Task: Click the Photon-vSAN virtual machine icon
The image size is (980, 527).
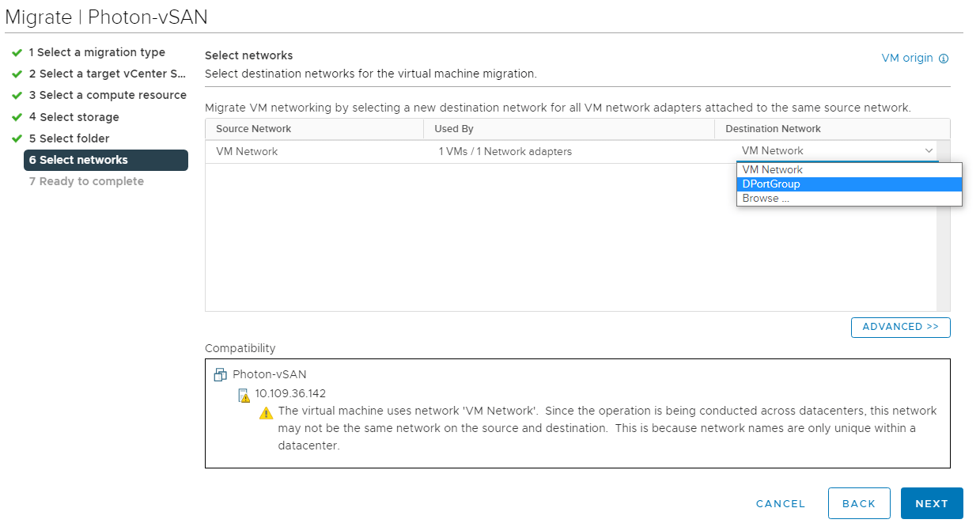Action: (x=221, y=374)
